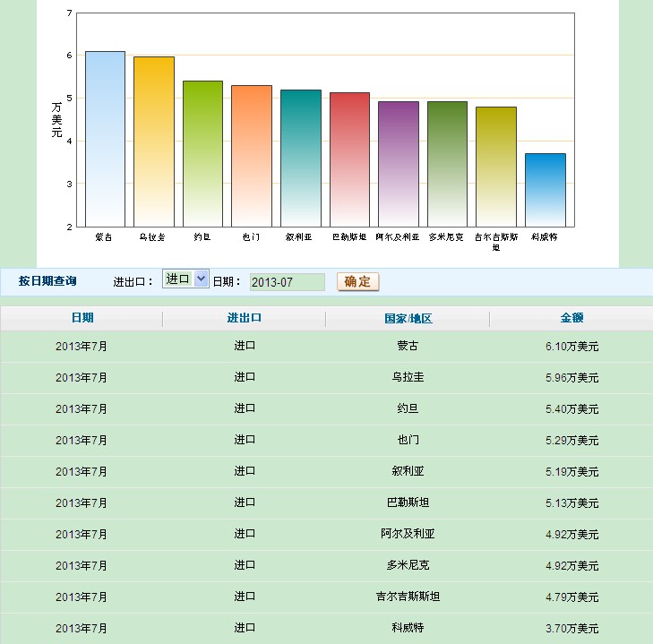653x644 pixels.
Task: Click the olive 吉尔吉斯斯坦 chart bar
Action: pyautogui.click(x=495, y=167)
